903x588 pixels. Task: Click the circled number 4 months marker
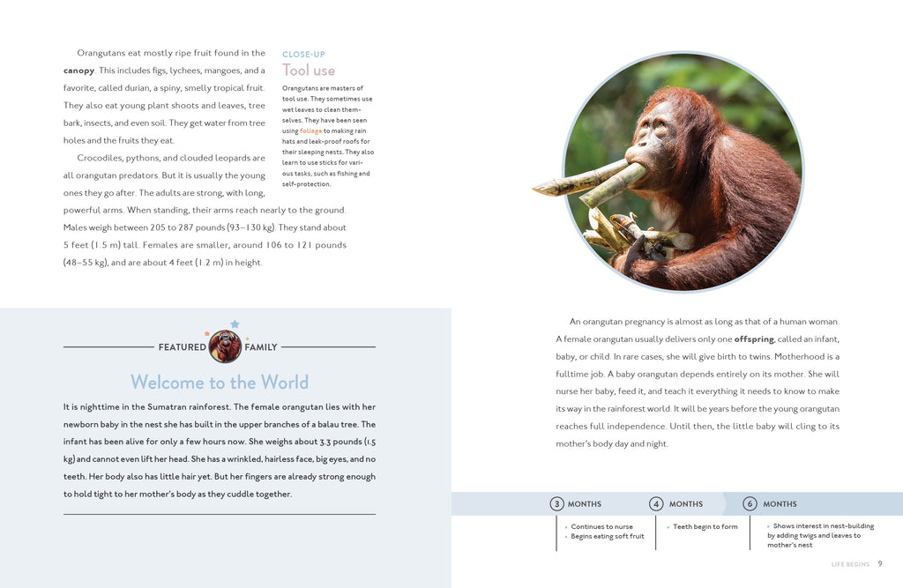tap(656, 504)
